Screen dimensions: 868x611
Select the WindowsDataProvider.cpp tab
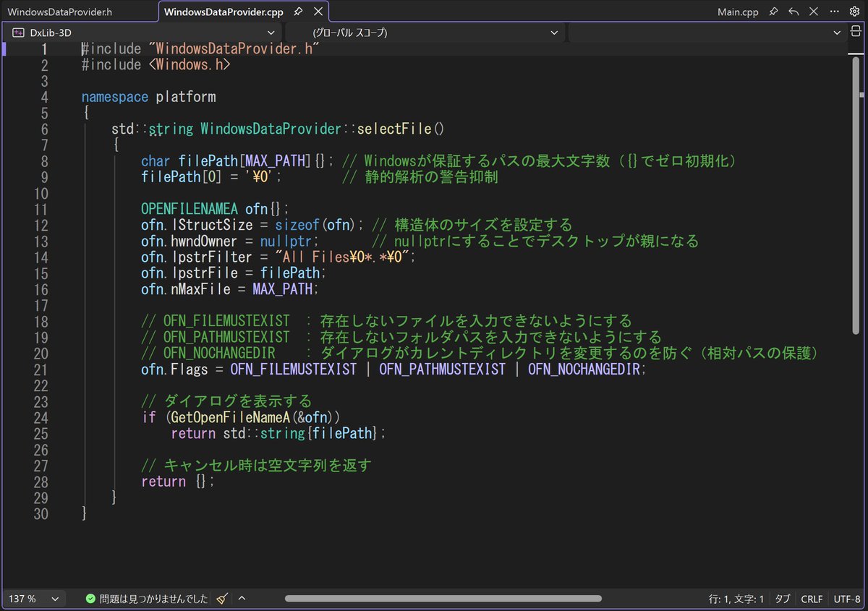click(224, 12)
